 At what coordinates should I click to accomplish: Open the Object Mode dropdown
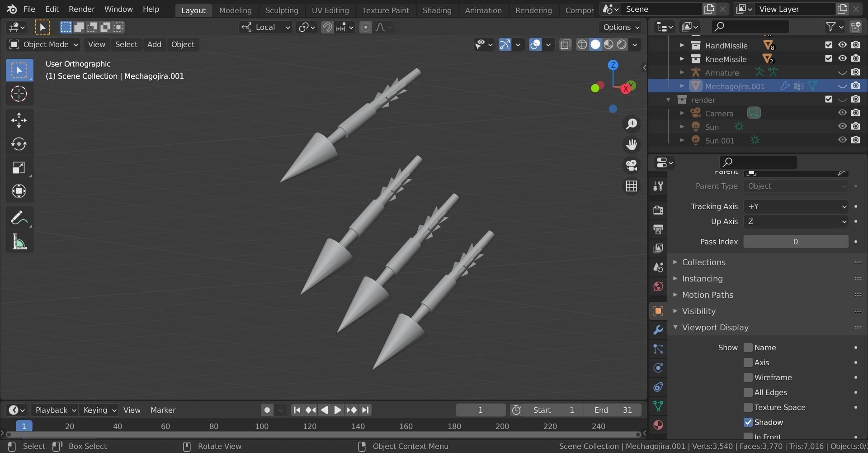tap(44, 44)
